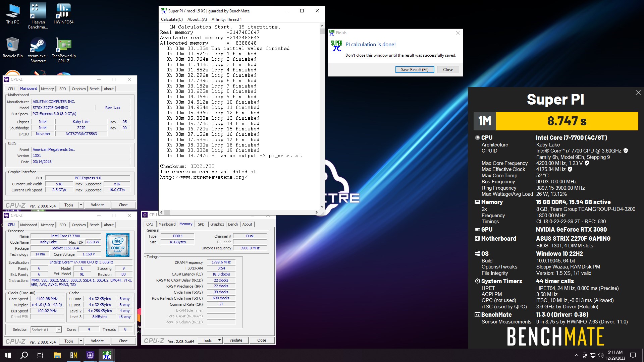Click Uncore Frequency value 3900.0 MHz

tap(250, 248)
